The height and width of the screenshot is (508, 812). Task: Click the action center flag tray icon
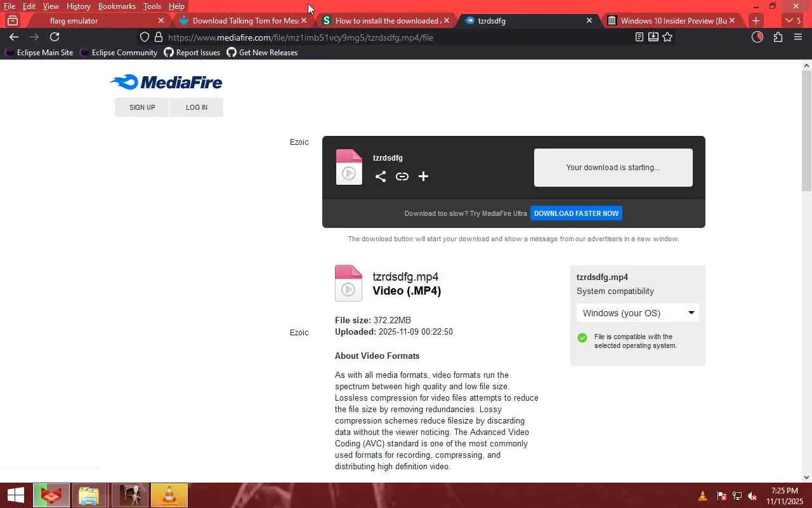pos(721,496)
